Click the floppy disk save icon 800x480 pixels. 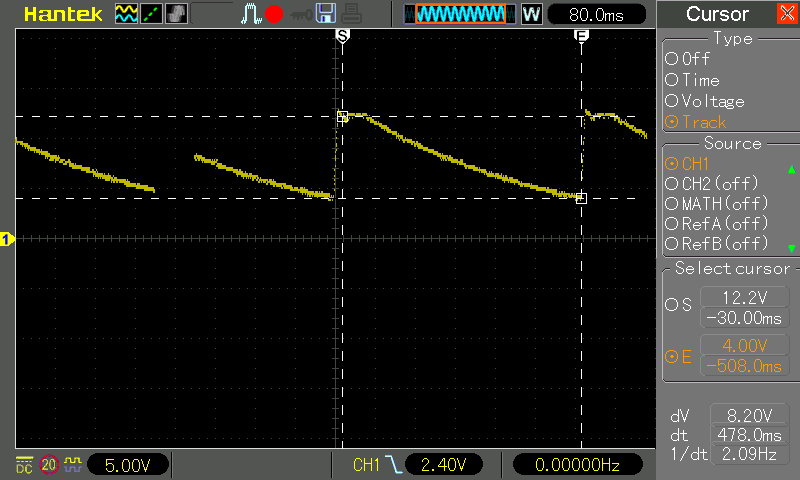pyautogui.click(x=325, y=14)
